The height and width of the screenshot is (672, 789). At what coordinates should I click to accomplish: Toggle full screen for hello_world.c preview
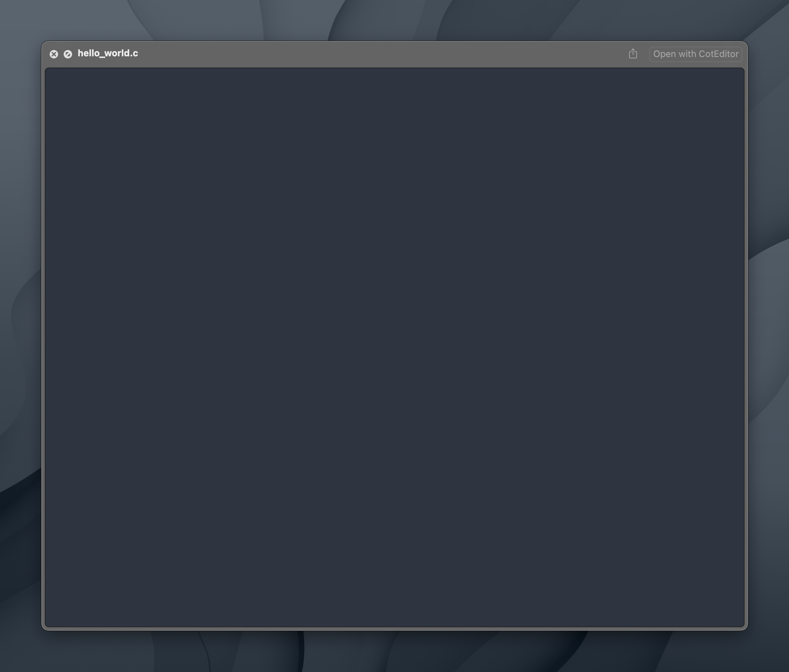click(x=68, y=54)
